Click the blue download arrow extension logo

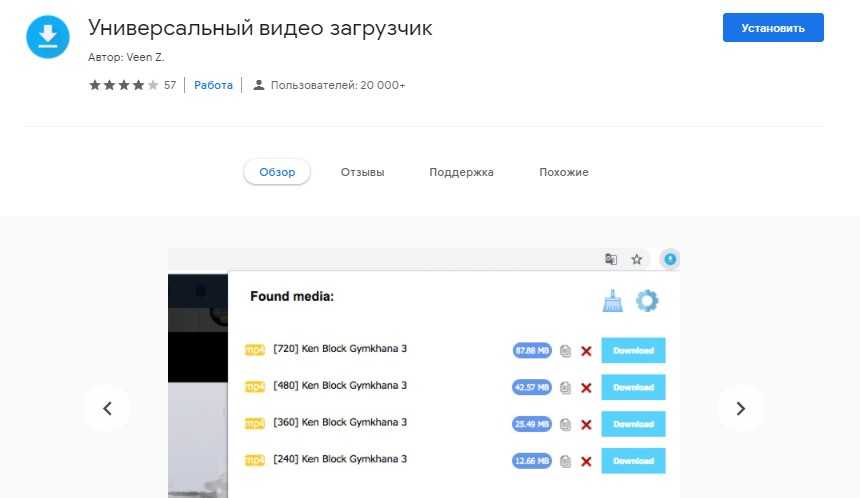[48, 36]
